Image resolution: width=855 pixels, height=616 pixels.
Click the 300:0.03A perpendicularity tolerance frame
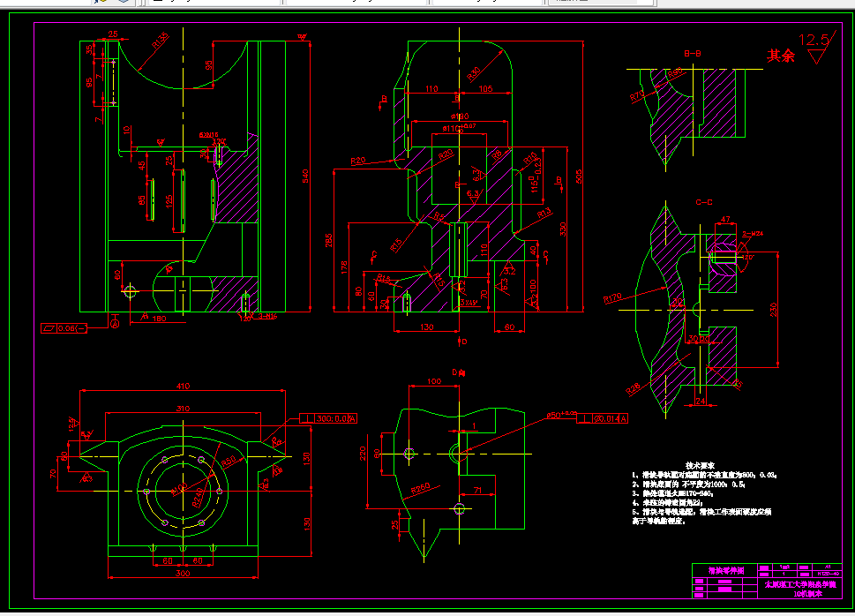tap(328, 418)
